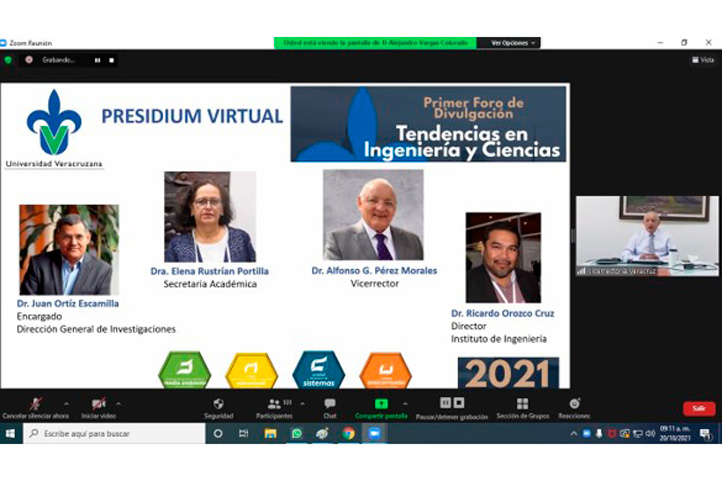Turn on camera with Iniciar video
Image resolution: width=722 pixels, height=481 pixels.
tap(98, 405)
